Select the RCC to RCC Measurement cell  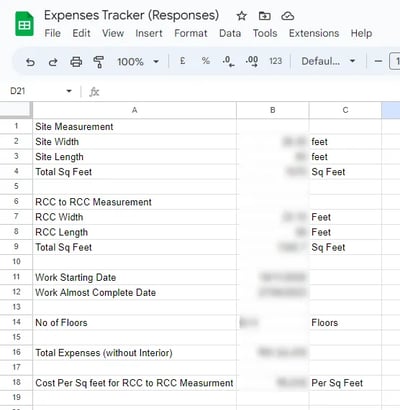[x=135, y=202]
